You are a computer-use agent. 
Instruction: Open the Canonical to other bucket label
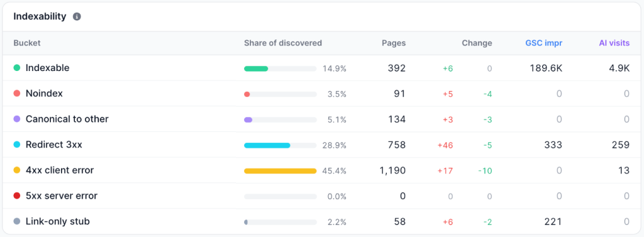point(67,119)
